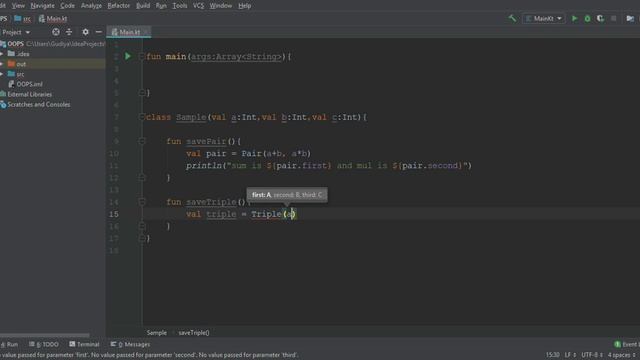Open the Messages tool window

click(130, 344)
